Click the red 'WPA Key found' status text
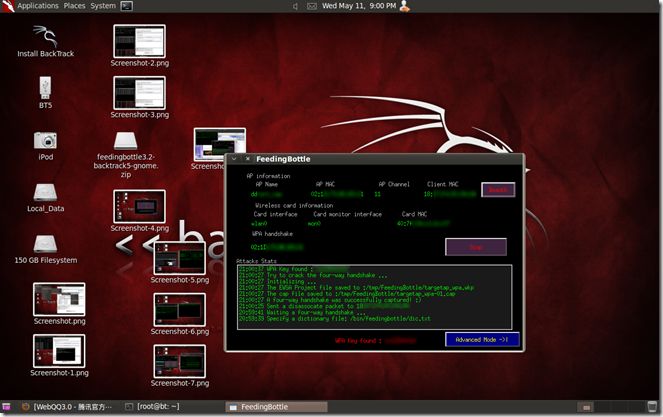Viewport: 663px width, 417px height. [x=375, y=340]
